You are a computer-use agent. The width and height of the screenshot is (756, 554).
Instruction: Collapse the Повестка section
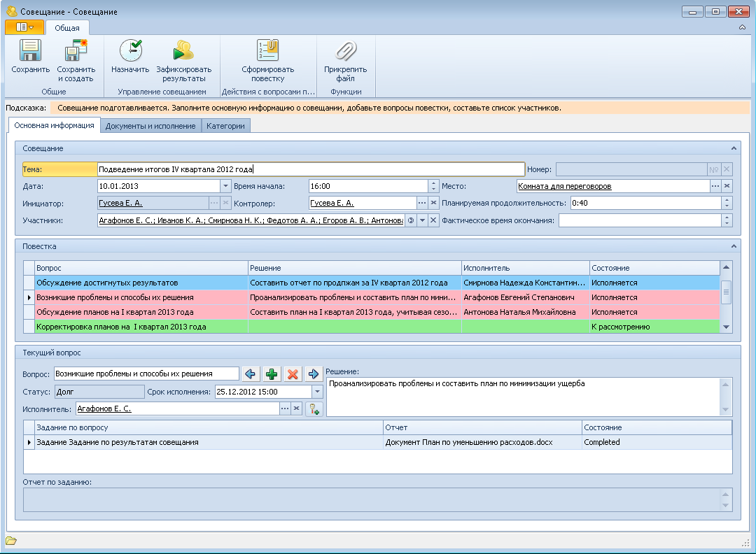tap(734, 246)
